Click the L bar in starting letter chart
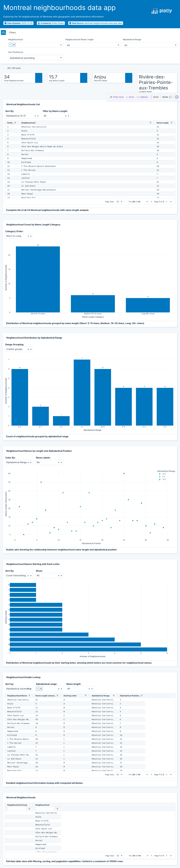Viewport: 180px width, 868px height. click(x=88, y=649)
